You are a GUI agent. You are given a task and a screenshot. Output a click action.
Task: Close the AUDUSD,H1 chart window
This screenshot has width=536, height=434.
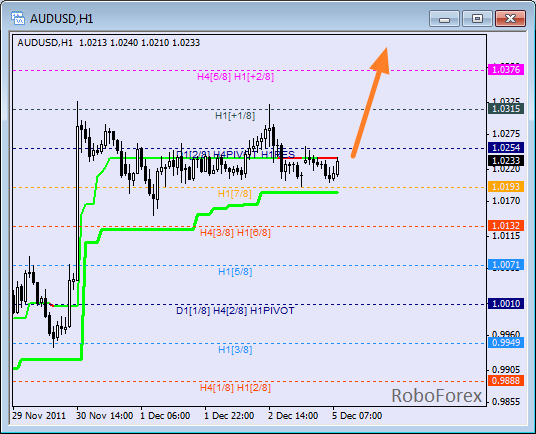(510, 18)
